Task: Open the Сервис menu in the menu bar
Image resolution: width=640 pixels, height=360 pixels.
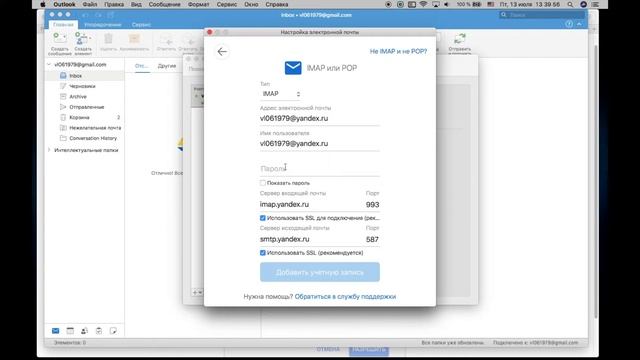Action: (x=227, y=4)
